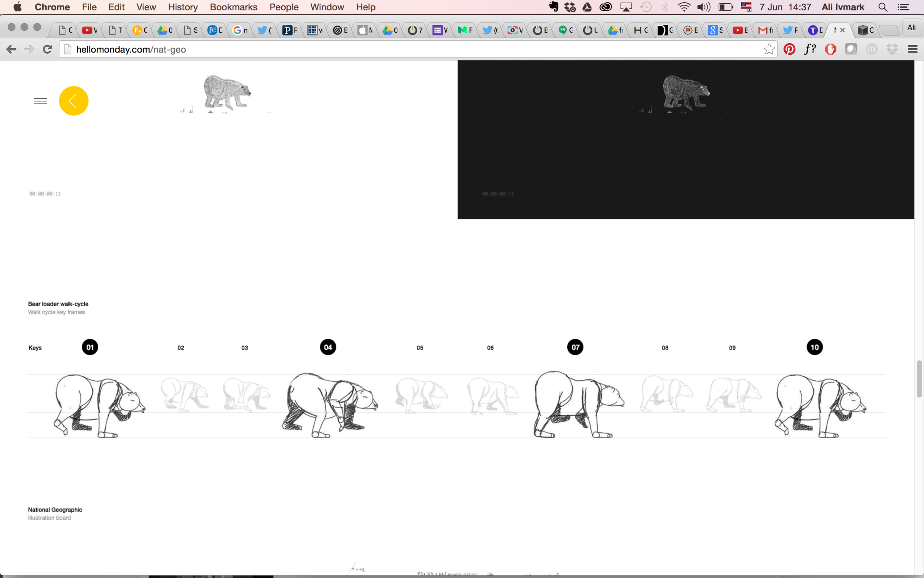Click the yellow back arrow circle button
This screenshot has height=578, width=924.
(74, 101)
